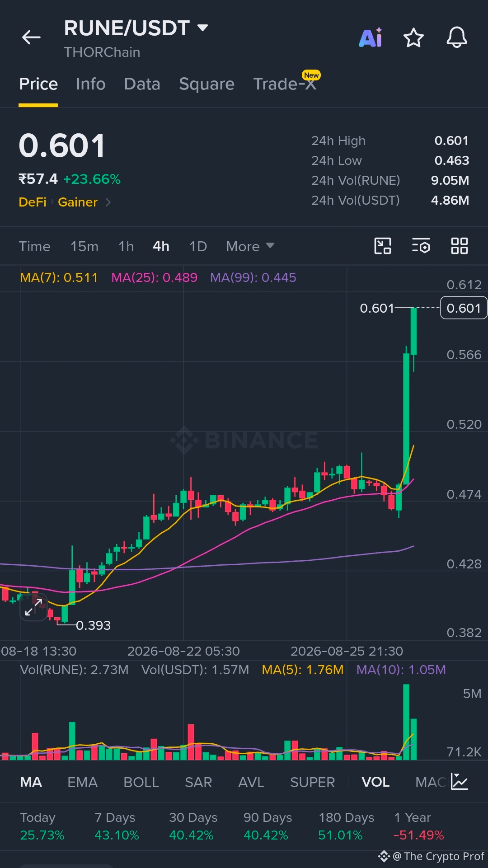Tap the 180 Days 51.01% performance
This screenshot has width=488, height=868.
(x=346, y=826)
